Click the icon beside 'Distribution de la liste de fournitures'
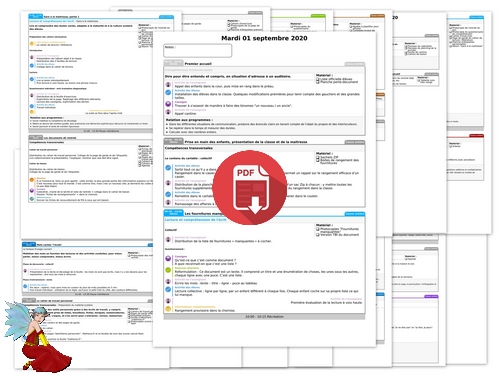Image resolution: width=500 pixels, height=375 pixels. click(x=168, y=239)
